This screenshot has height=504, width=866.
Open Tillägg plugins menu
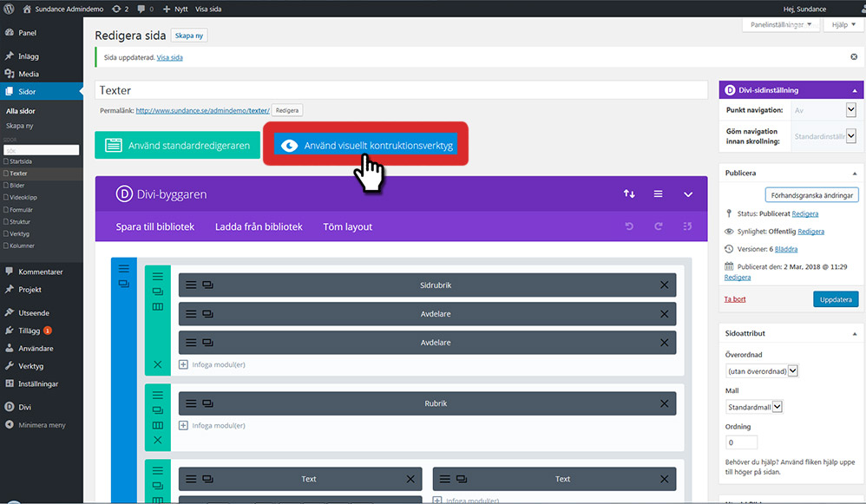(x=29, y=331)
